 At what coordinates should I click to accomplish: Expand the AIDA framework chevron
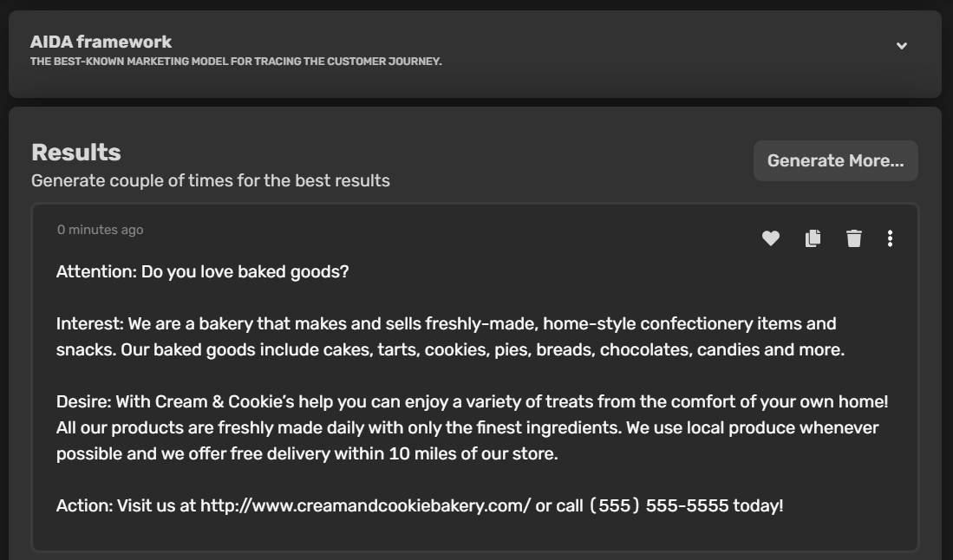(902, 46)
